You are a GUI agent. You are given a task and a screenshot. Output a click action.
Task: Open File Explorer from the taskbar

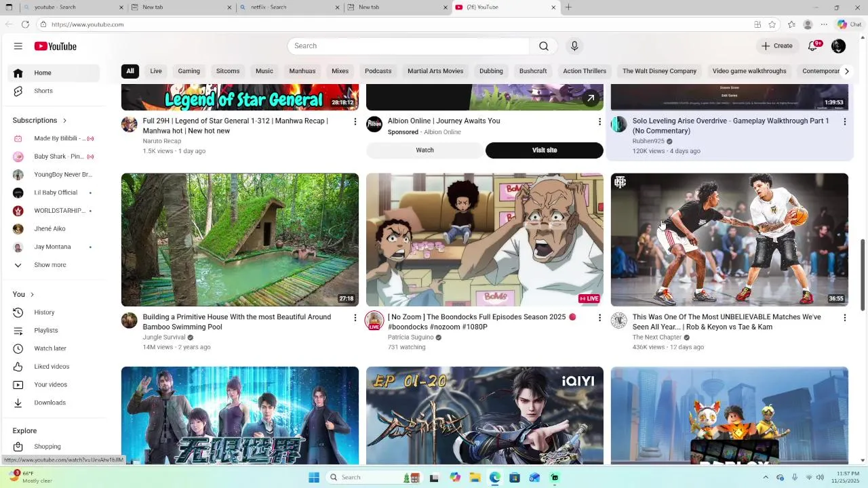(x=475, y=477)
